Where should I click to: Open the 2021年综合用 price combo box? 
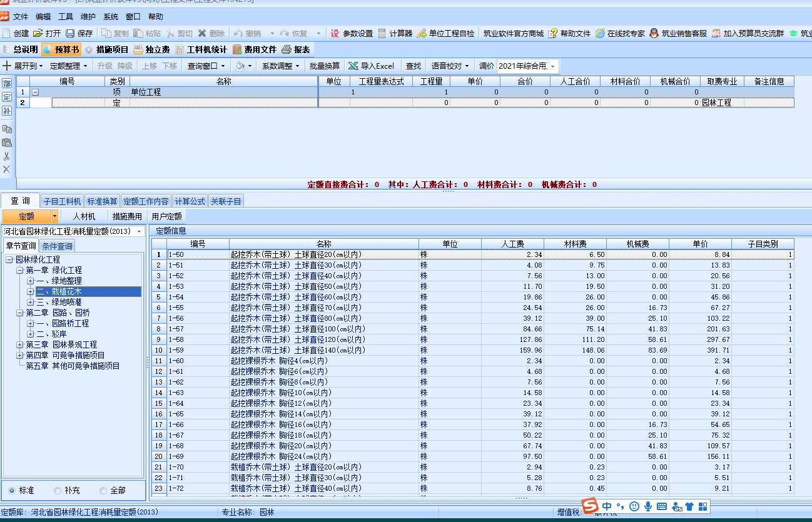(x=527, y=66)
